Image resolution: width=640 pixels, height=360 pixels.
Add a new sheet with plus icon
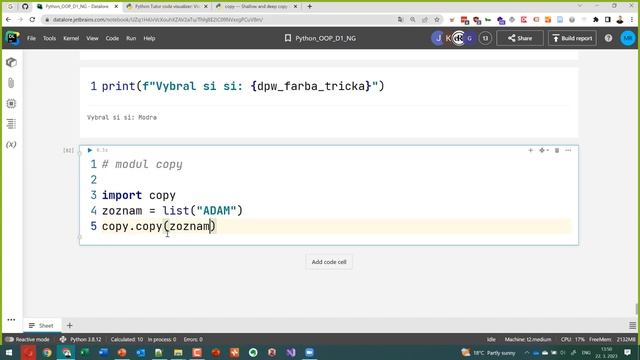tap(69, 325)
